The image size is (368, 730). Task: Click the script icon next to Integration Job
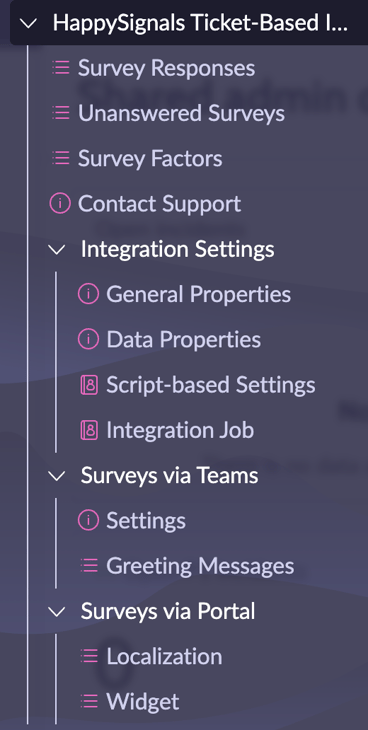[x=89, y=430]
